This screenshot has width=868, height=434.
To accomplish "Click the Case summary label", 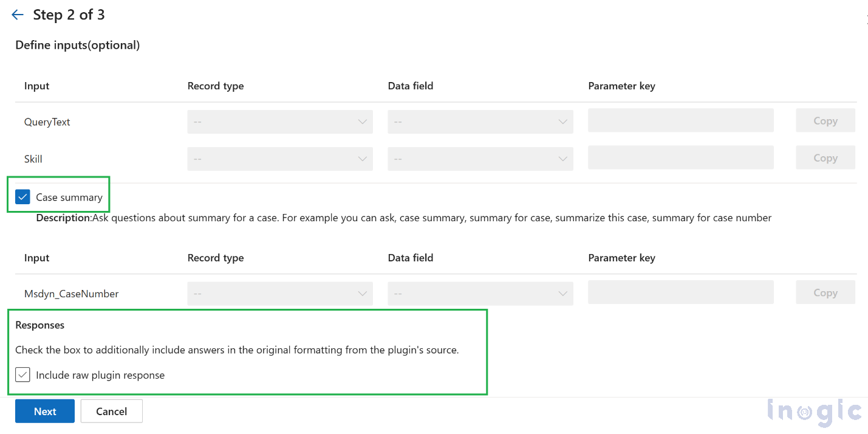I will coord(69,197).
